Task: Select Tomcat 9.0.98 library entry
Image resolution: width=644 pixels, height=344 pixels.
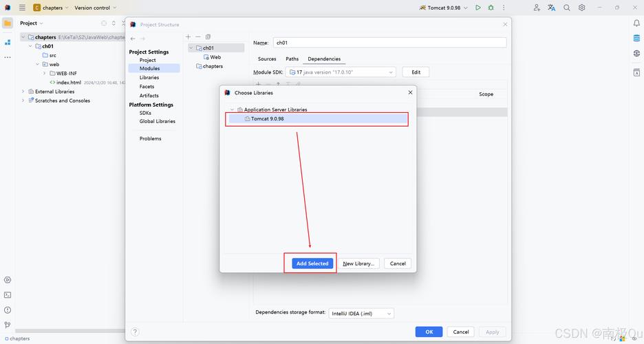Action: [268, 119]
